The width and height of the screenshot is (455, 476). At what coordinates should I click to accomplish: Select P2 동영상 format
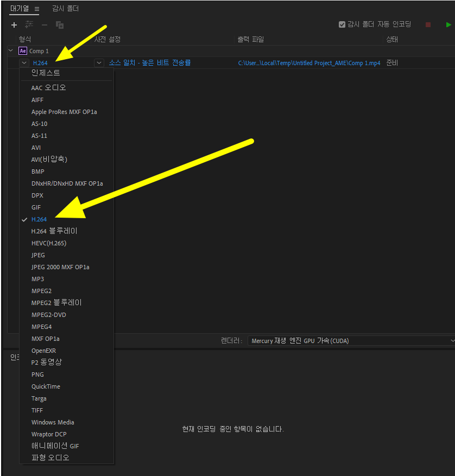(67, 363)
